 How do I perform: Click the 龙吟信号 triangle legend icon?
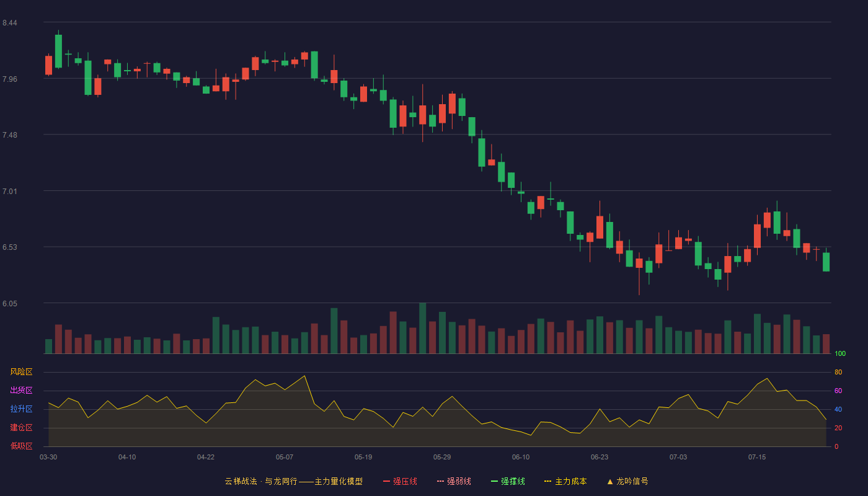click(x=610, y=481)
